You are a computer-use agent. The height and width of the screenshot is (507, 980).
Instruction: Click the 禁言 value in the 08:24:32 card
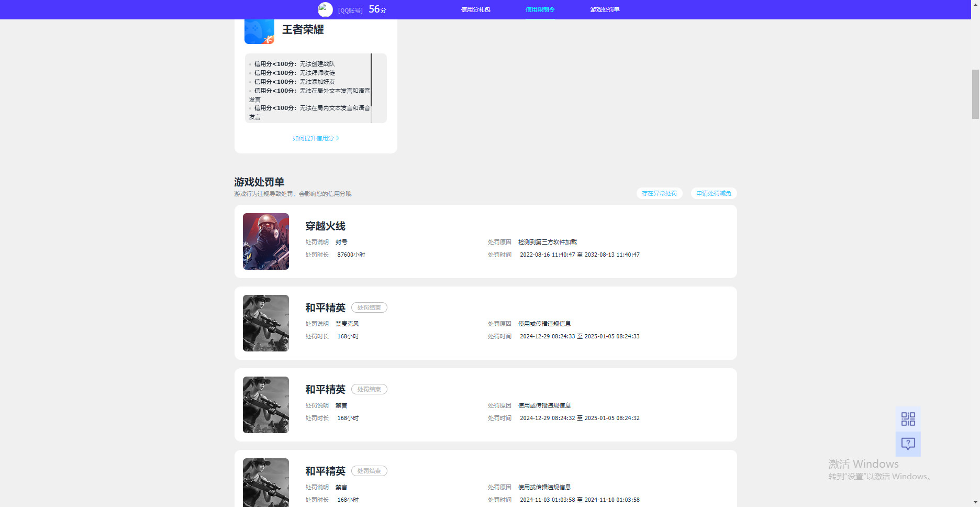(x=341, y=405)
